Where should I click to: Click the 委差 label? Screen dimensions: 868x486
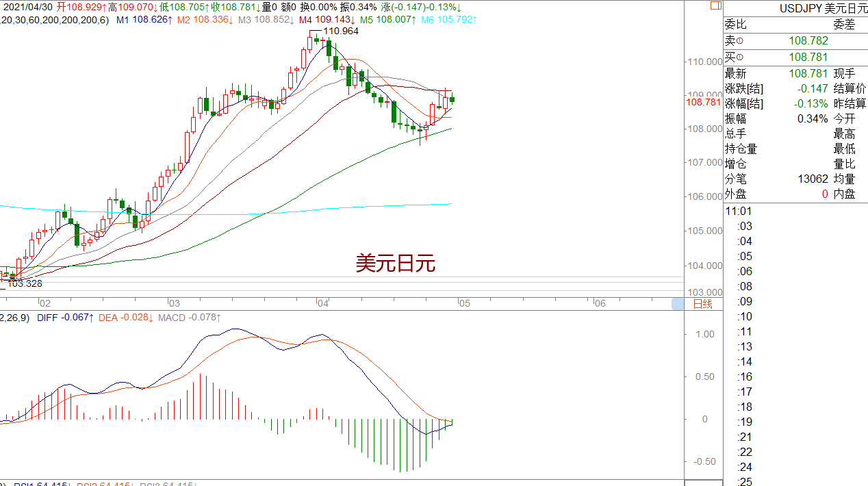coord(844,25)
